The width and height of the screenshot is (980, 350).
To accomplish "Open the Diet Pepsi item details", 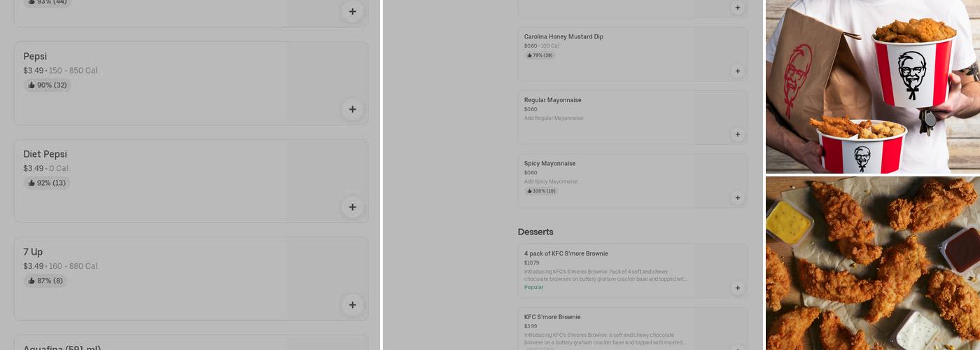I will point(45,154).
